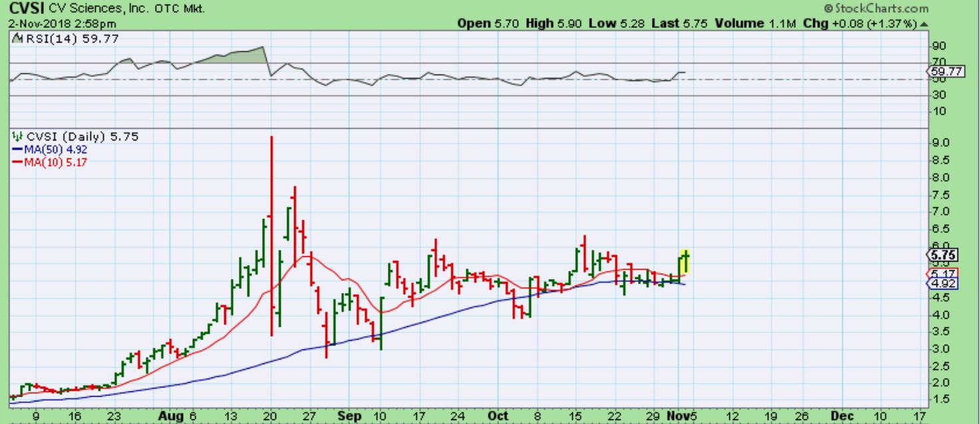Click the 2.0 price axis label
Screen dimensions: 980x424
(x=940, y=383)
